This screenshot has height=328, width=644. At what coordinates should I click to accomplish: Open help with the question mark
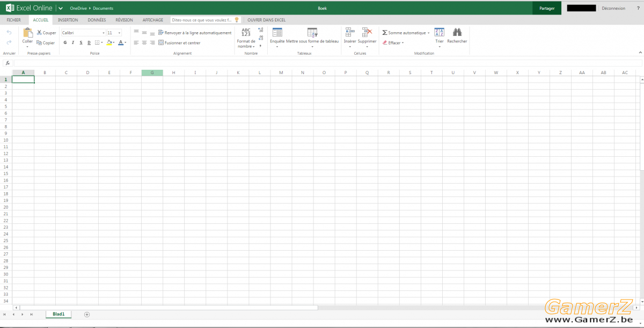click(638, 8)
